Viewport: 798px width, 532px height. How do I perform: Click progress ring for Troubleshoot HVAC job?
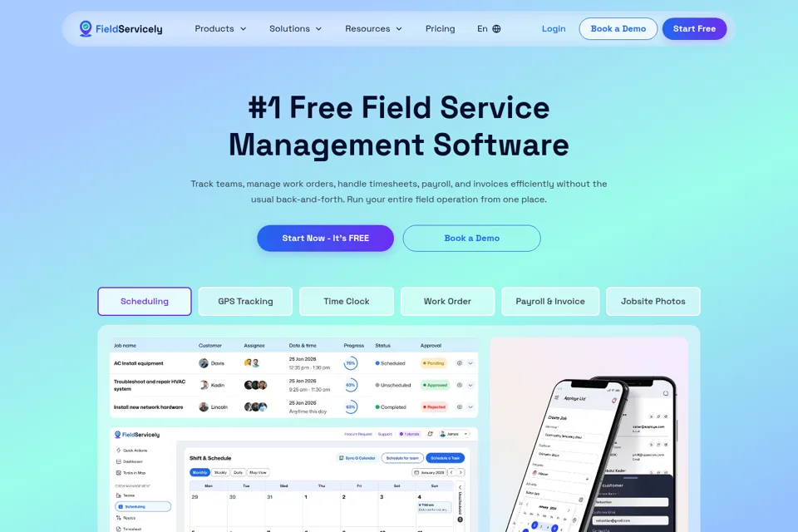pos(351,385)
